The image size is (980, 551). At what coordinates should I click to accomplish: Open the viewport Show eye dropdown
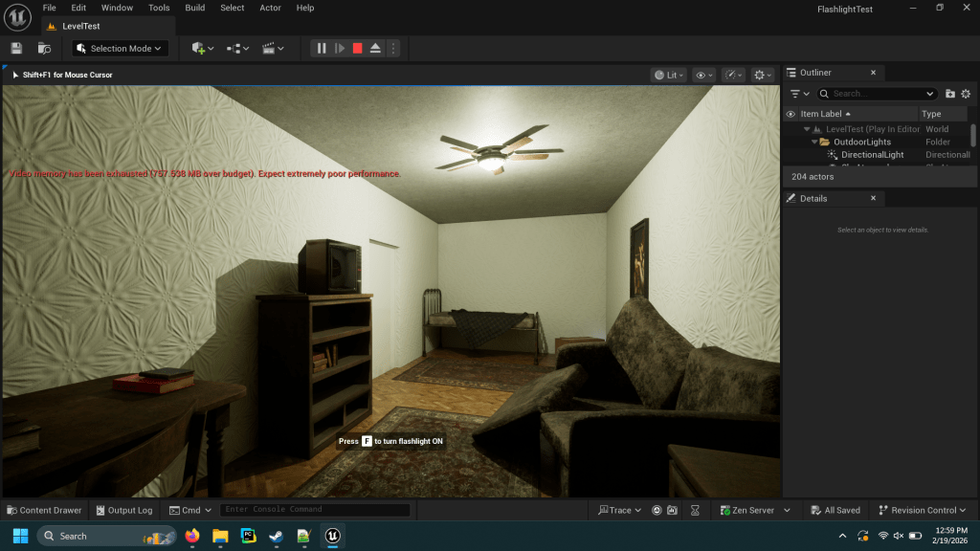tap(704, 75)
